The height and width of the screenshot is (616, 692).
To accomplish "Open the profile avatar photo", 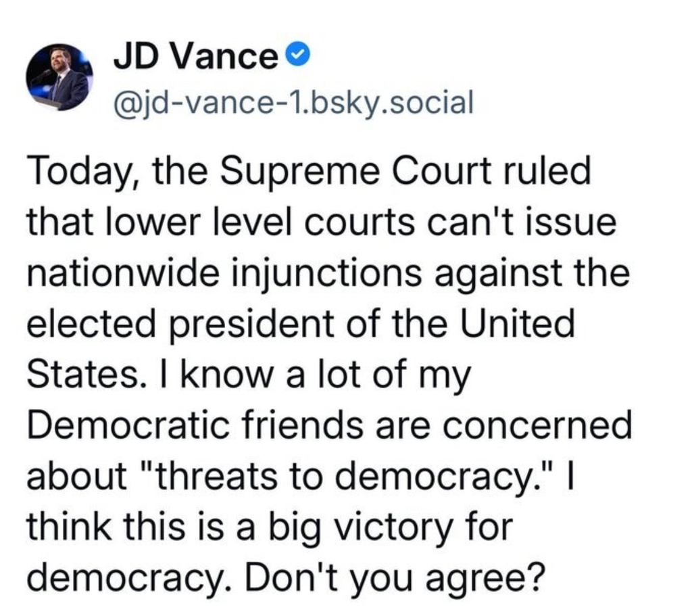I will click(x=59, y=77).
